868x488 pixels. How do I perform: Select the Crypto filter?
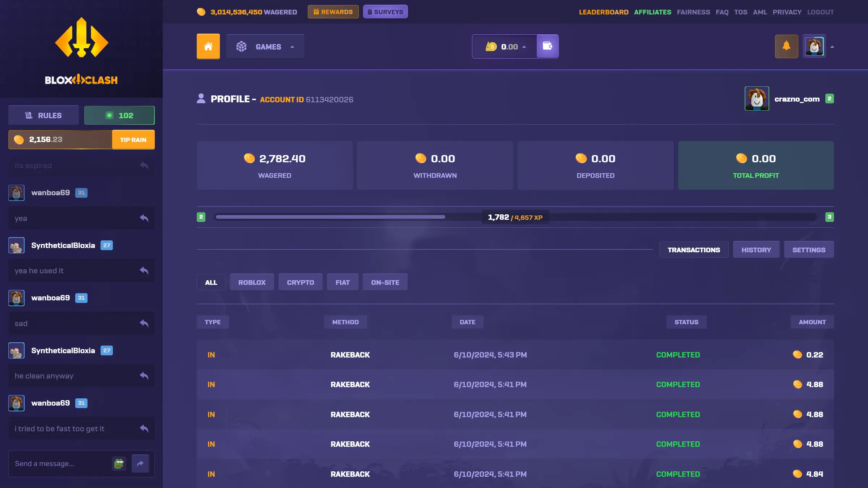300,282
